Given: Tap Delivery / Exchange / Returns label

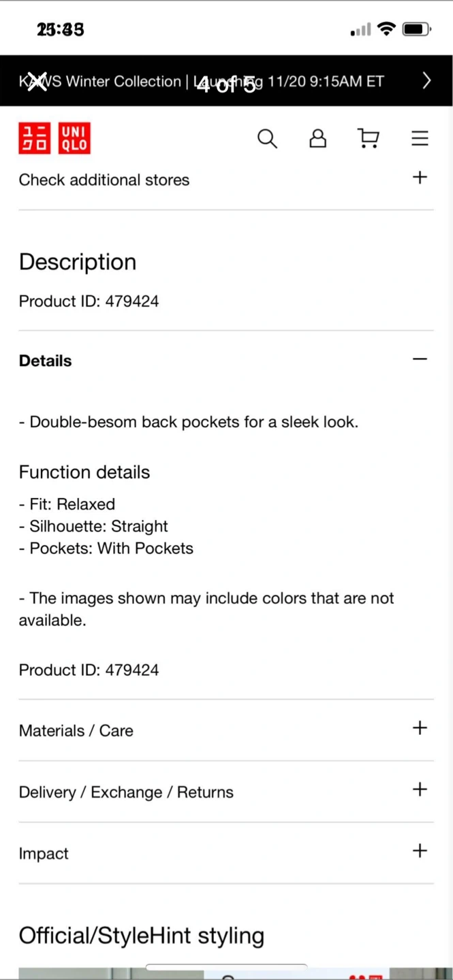Looking at the screenshot, I should coord(126,792).
